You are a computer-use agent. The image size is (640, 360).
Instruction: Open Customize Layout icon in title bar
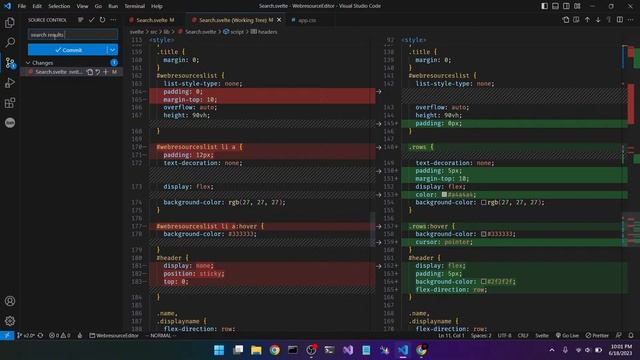click(x=577, y=6)
